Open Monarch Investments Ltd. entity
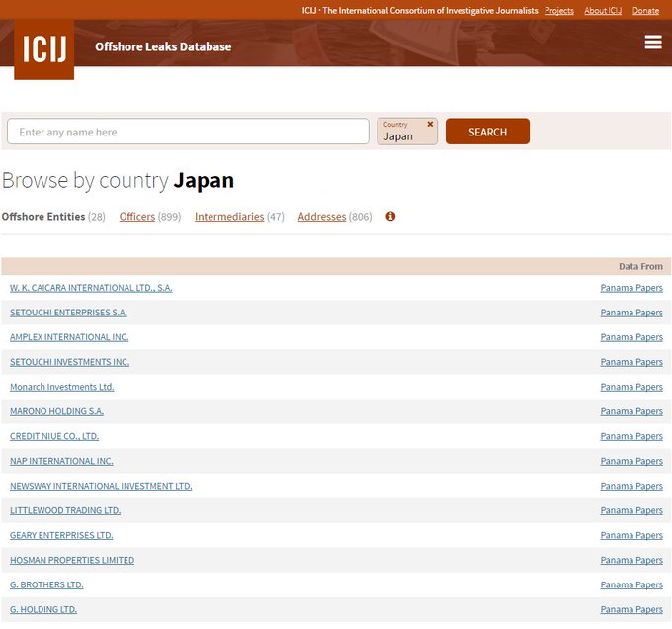The image size is (672, 629). tap(61, 387)
